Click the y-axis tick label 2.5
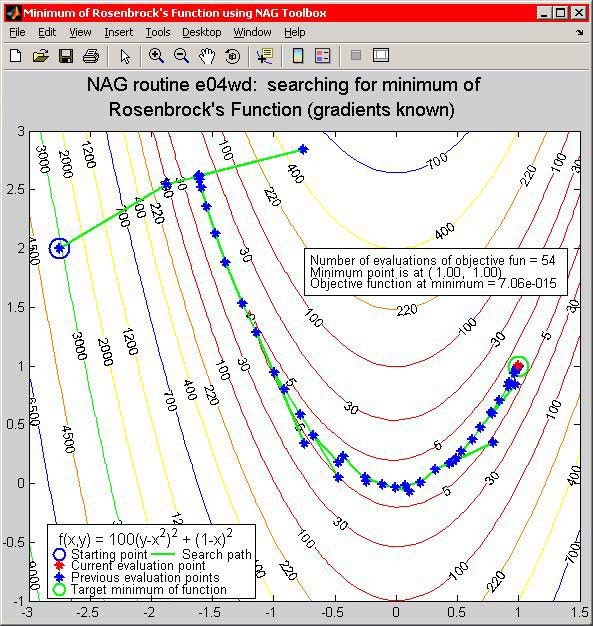The image size is (593, 626). click(16, 189)
